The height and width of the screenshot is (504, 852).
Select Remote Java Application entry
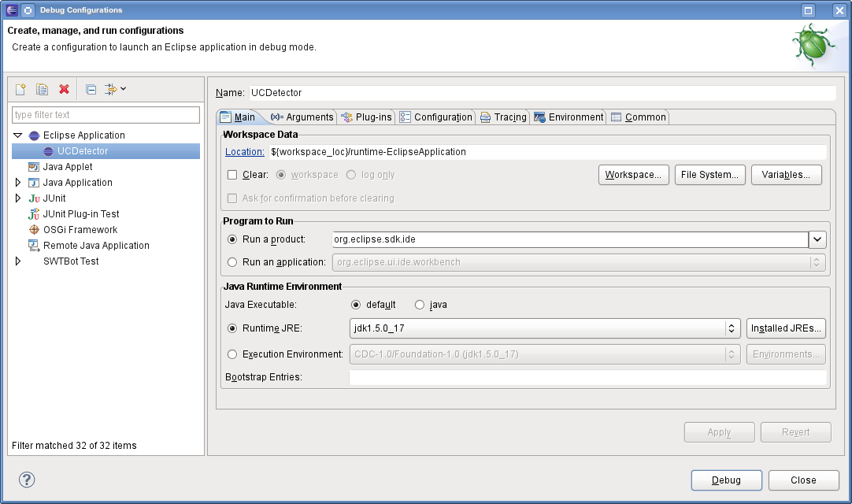[95, 246]
